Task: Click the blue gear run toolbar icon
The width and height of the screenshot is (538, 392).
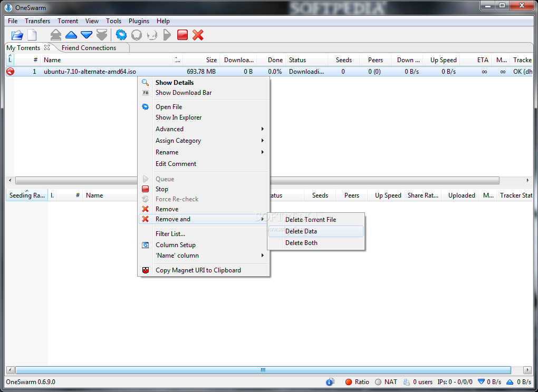Action: 121,35
